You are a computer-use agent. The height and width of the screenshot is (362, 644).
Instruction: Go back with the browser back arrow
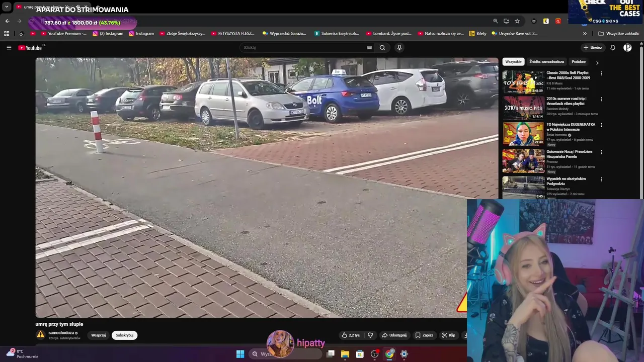coord(7,21)
